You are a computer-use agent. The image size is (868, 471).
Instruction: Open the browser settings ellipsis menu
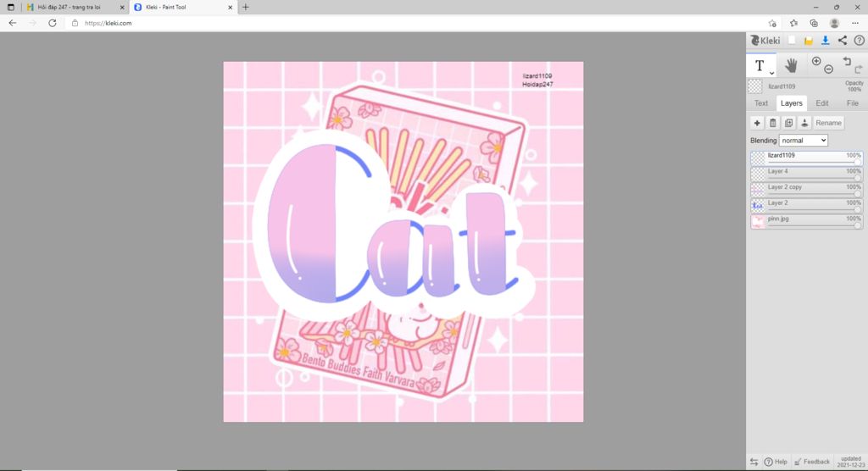[855, 23]
